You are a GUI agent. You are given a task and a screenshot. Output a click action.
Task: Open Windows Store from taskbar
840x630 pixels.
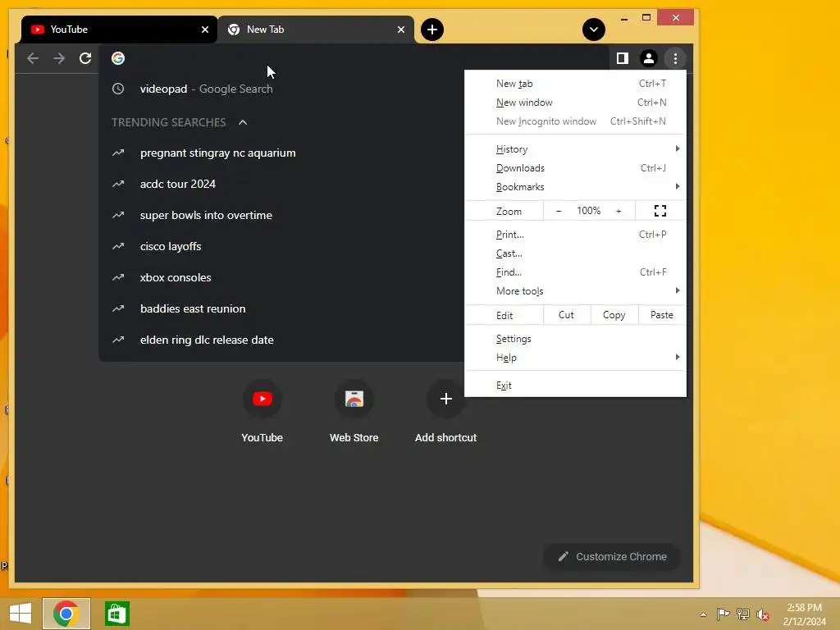pyautogui.click(x=116, y=614)
